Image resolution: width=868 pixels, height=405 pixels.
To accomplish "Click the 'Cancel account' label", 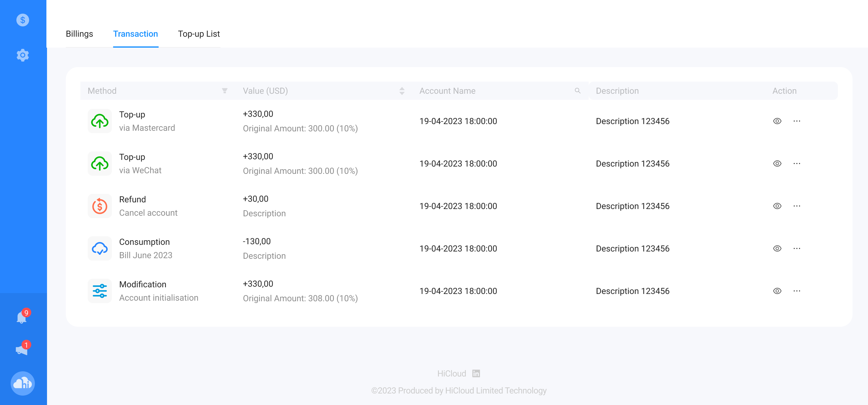I will tap(148, 213).
